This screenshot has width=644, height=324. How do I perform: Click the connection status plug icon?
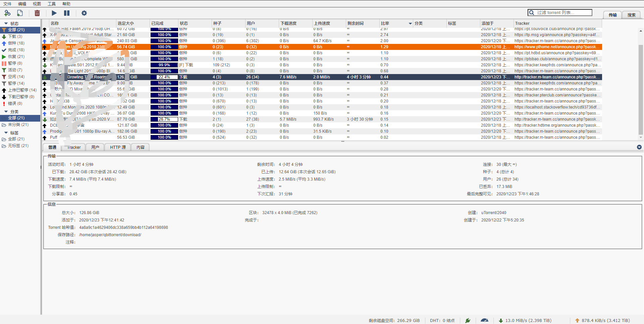click(x=468, y=320)
